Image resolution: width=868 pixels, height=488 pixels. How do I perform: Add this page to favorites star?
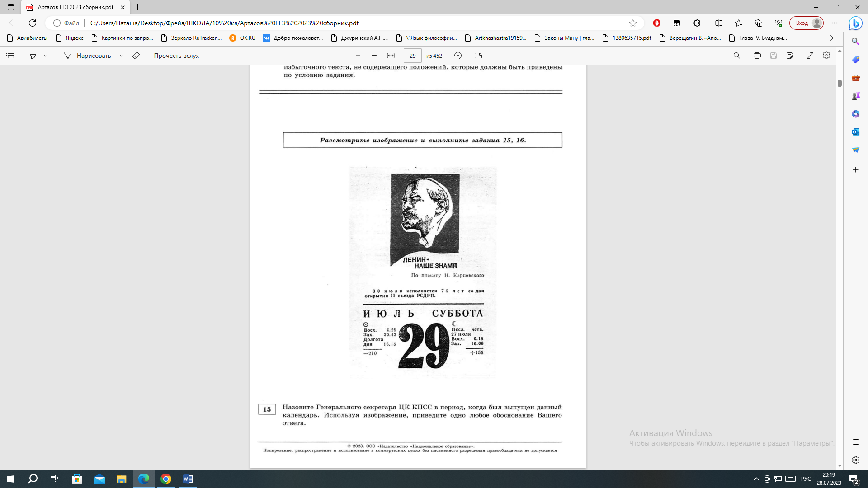tap(633, 23)
